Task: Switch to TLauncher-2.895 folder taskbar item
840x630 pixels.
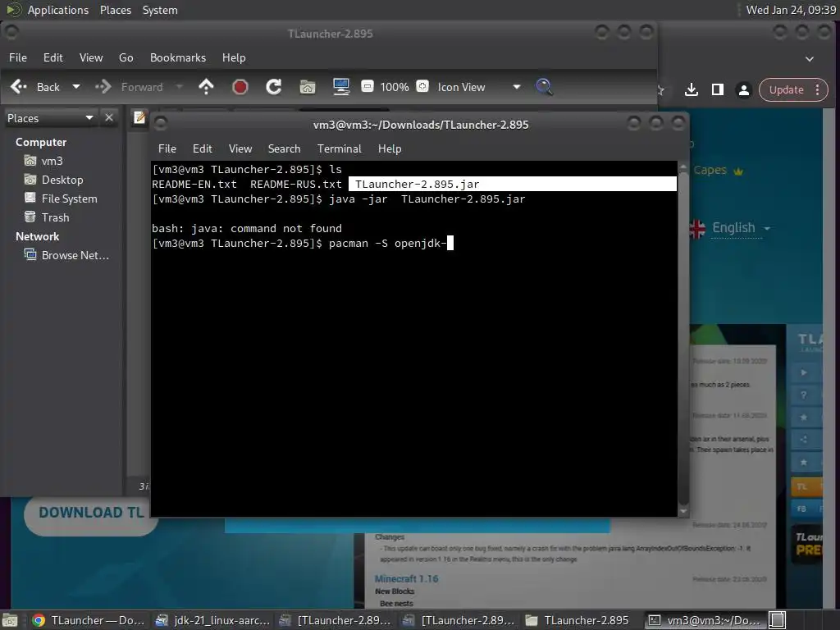Action: click(x=577, y=620)
